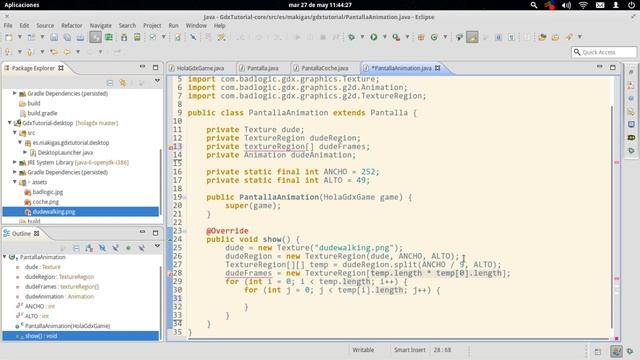
Task: Minimize the Package Explorer view
Action: click(x=142, y=67)
